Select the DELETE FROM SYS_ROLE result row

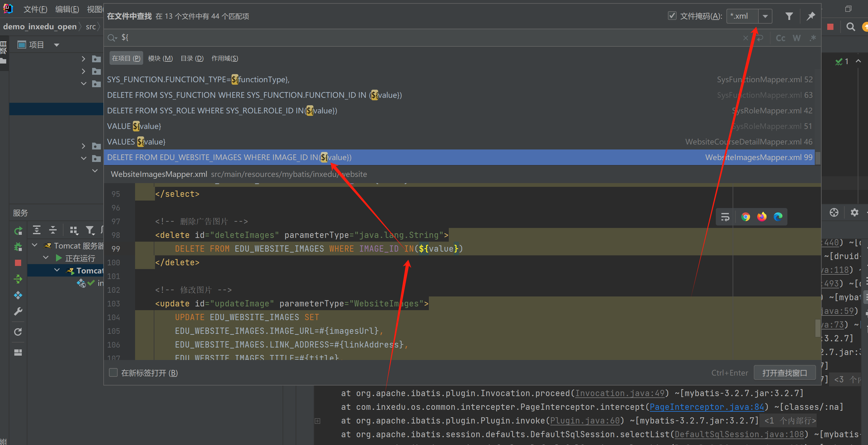click(x=460, y=111)
